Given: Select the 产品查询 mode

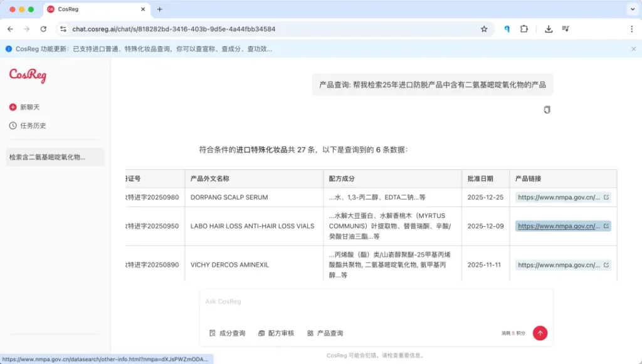Looking at the screenshot, I should 325,333.
